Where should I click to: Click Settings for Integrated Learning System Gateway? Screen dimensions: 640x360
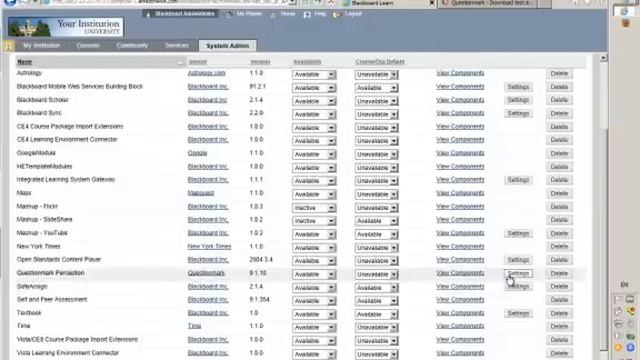point(518,180)
